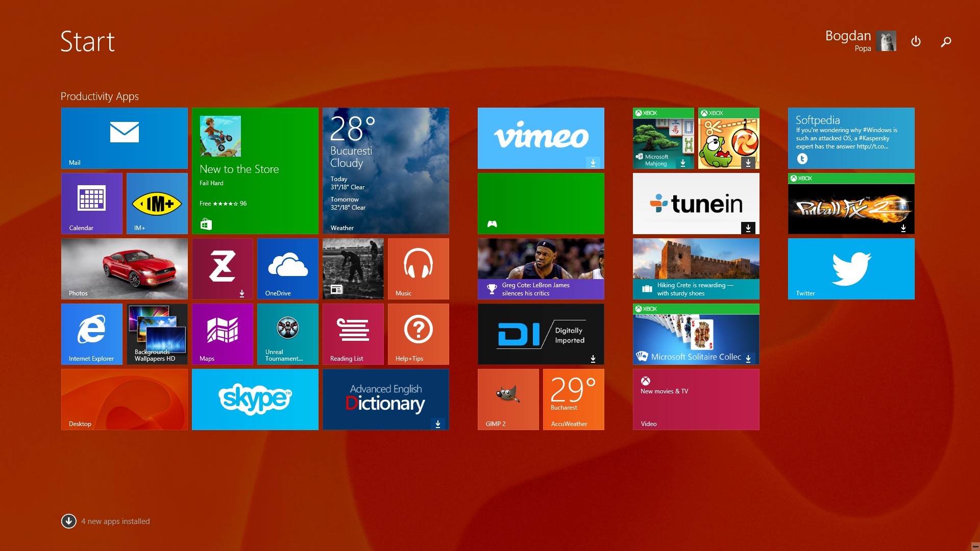Viewport: 980px width, 551px height.
Task: Open Twitter app tile
Action: point(851,268)
